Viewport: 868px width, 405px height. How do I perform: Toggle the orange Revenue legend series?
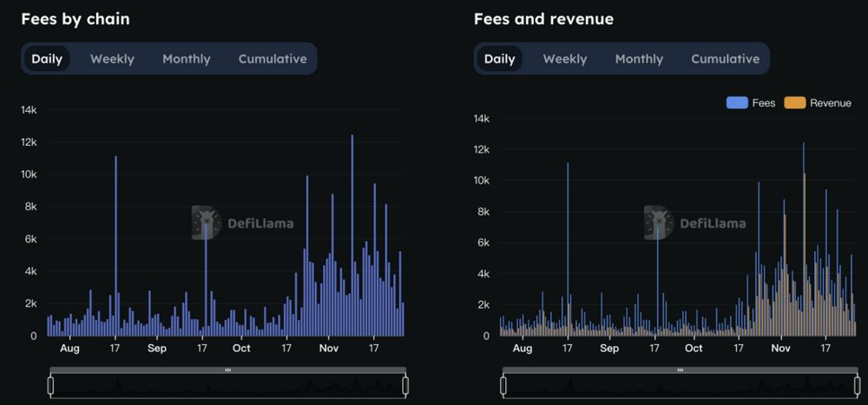[818, 102]
